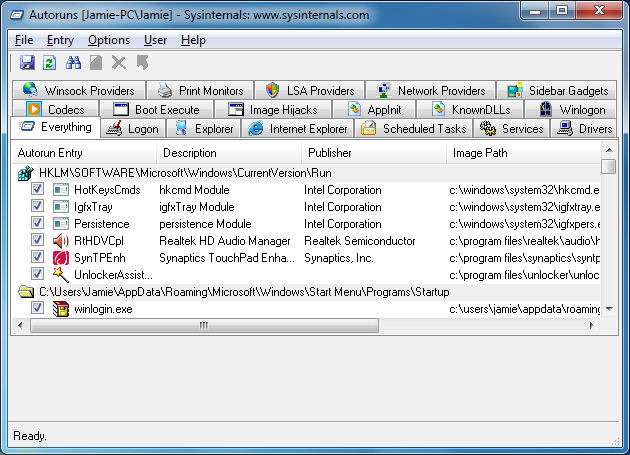Switch to the LSA Providers tab
Screen dimensions: 630x455
310,90
